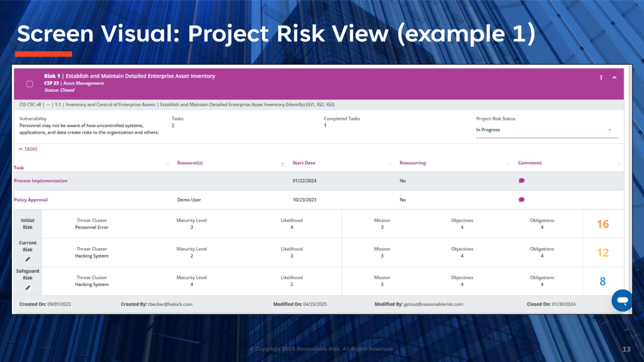Sort by the Reoccurring column arrows
This screenshot has height=362, width=644.
tap(508, 164)
